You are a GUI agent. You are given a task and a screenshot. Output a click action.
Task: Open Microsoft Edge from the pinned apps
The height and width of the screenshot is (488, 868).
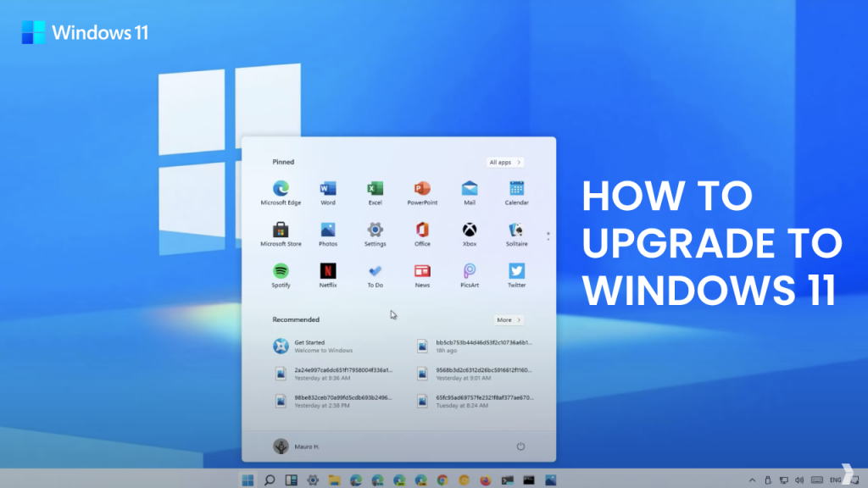click(281, 189)
